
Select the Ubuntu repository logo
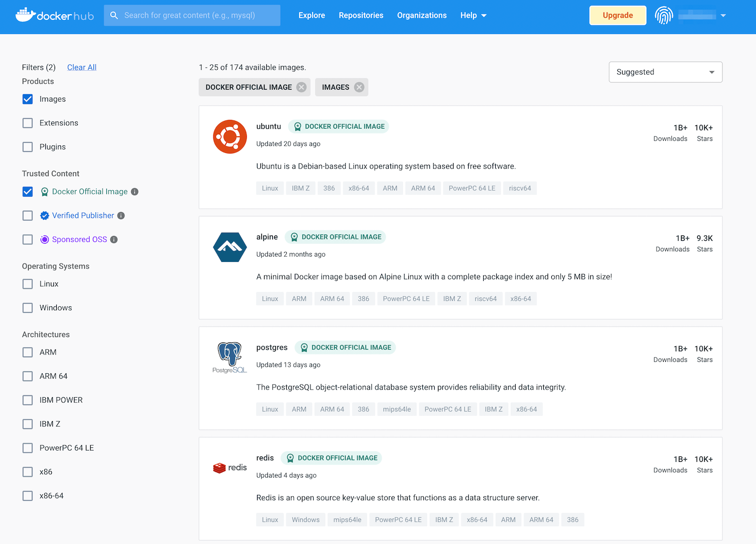230,137
